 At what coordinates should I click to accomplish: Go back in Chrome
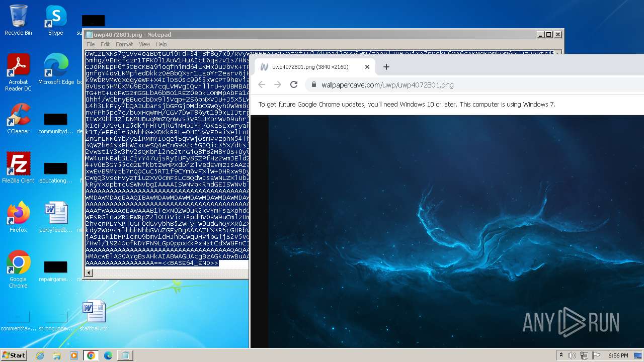(262, 84)
